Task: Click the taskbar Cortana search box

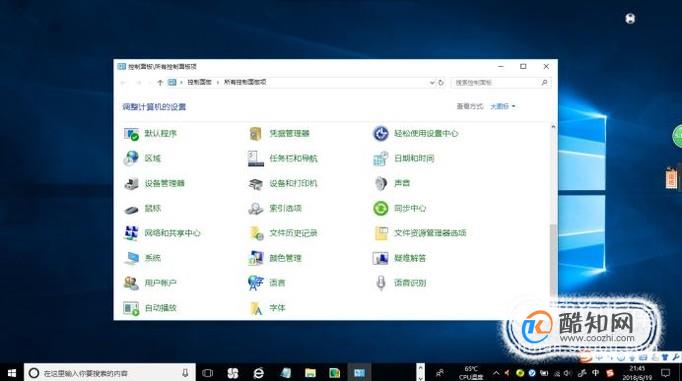Action: point(110,373)
